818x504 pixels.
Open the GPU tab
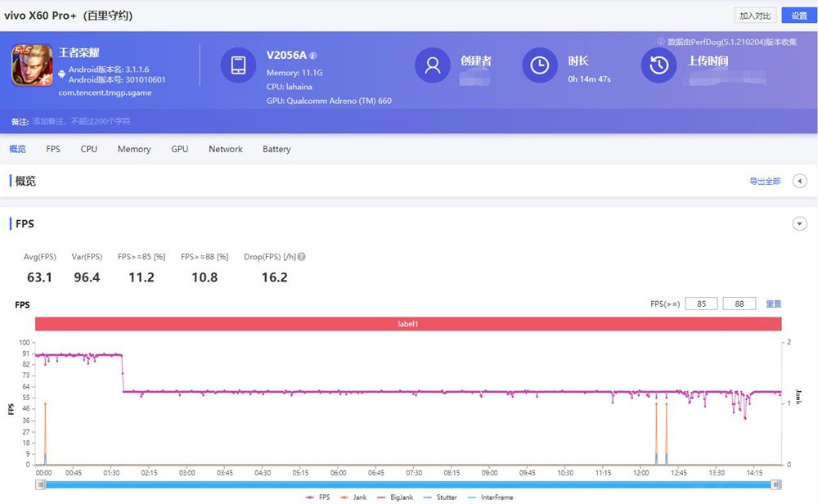[179, 149]
